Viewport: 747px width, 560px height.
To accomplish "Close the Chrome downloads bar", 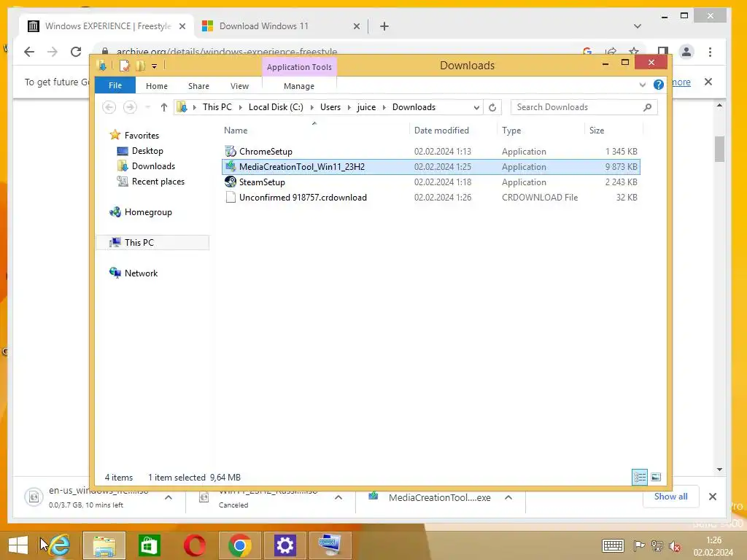I will [x=713, y=497].
